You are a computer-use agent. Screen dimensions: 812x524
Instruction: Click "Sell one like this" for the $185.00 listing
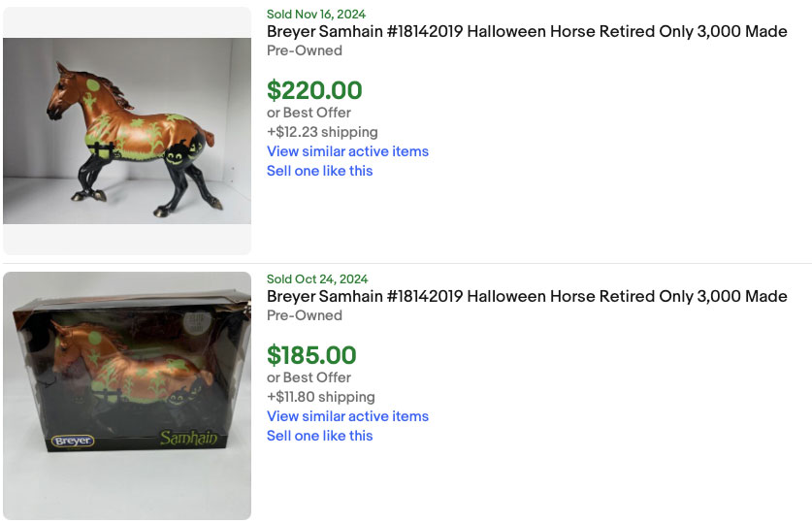pos(319,436)
